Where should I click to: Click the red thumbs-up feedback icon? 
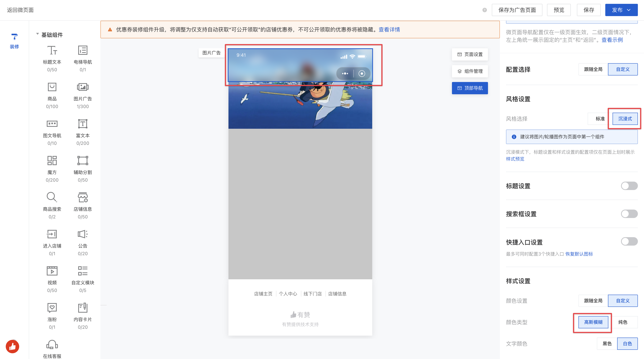[12, 347]
